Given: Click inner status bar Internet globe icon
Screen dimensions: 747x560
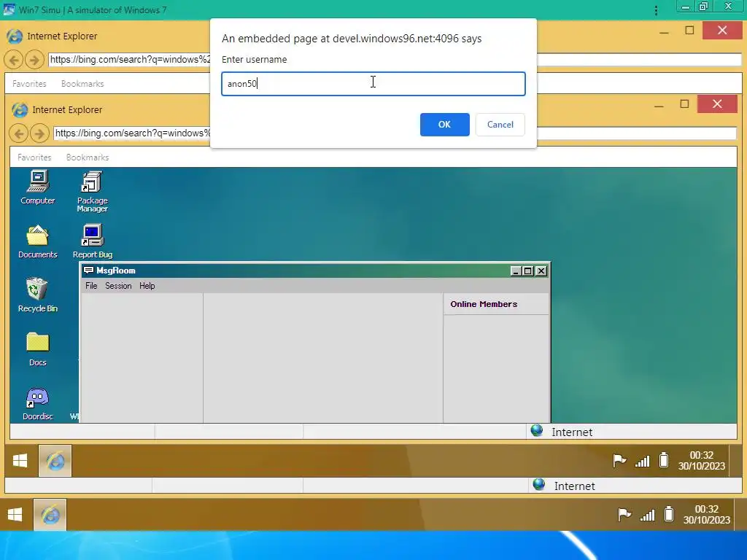Looking at the screenshot, I should 537,430.
